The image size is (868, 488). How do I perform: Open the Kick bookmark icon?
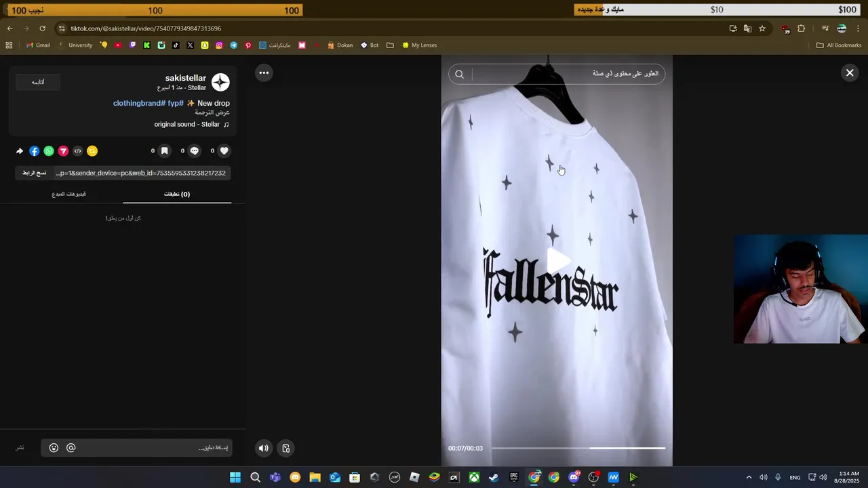pos(146,45)
